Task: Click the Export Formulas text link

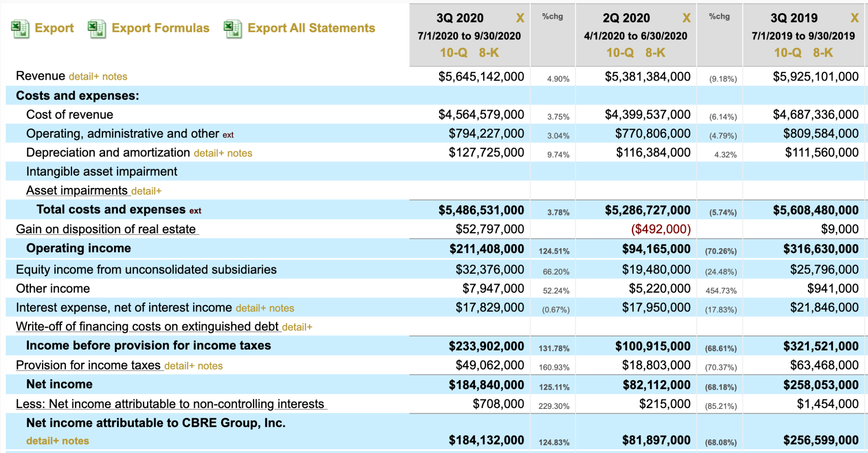Action: tap(160, 28)
